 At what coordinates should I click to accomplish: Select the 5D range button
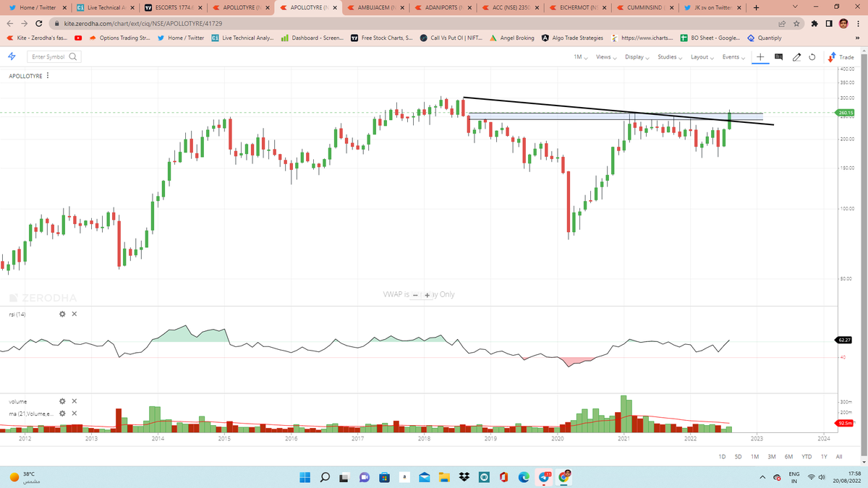(x=738, y=456)
